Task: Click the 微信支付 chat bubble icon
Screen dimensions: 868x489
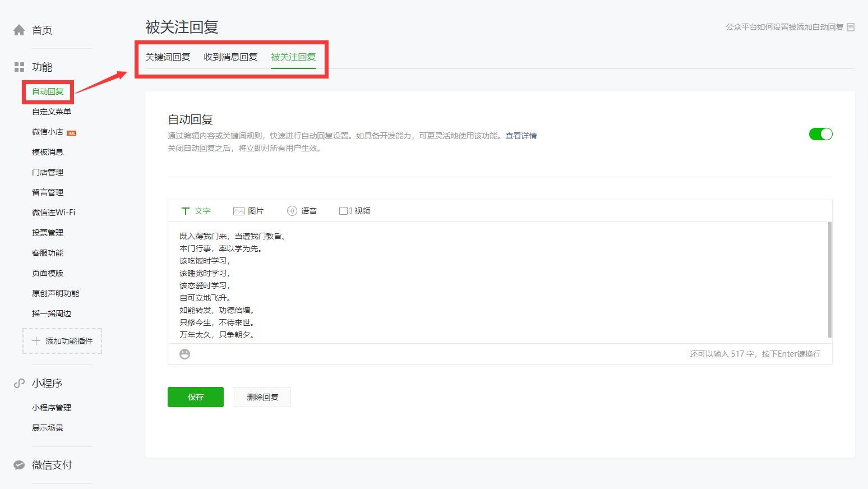Action: pyautogui.click(x=19, y=465)
